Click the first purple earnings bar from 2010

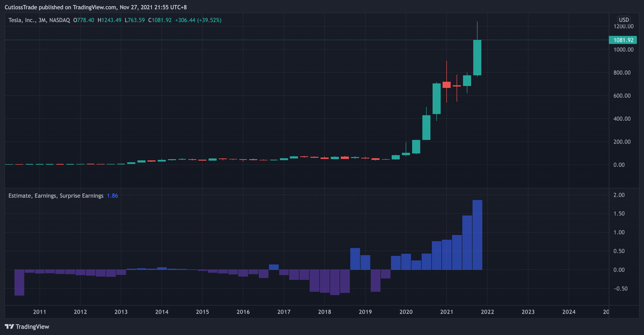tap(19, 282)
